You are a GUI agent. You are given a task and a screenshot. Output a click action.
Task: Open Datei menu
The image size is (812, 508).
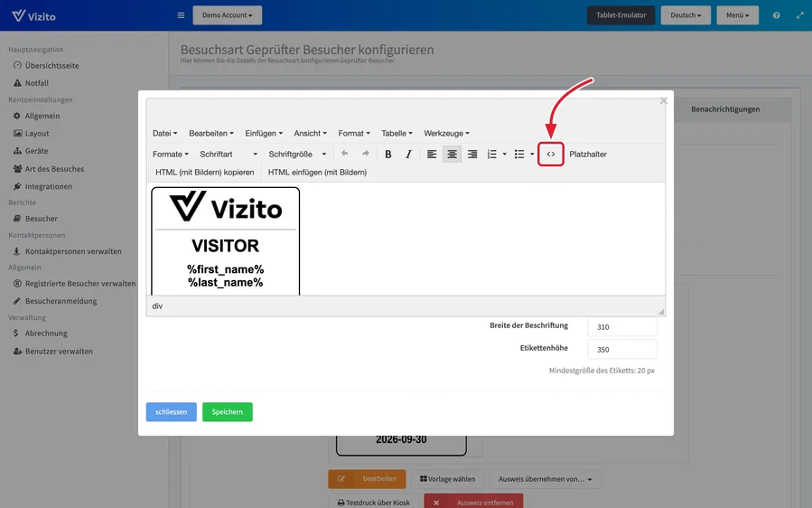164,133
